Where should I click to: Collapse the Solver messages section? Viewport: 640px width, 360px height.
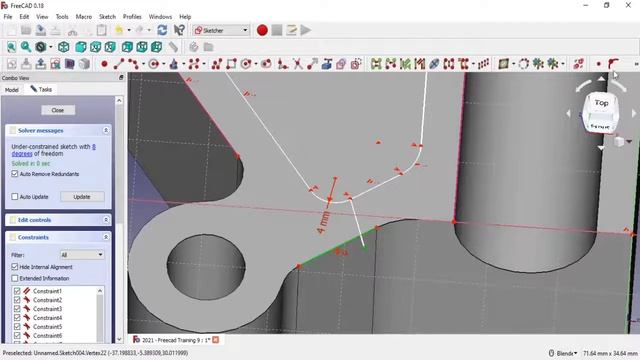tap(106, 130)
